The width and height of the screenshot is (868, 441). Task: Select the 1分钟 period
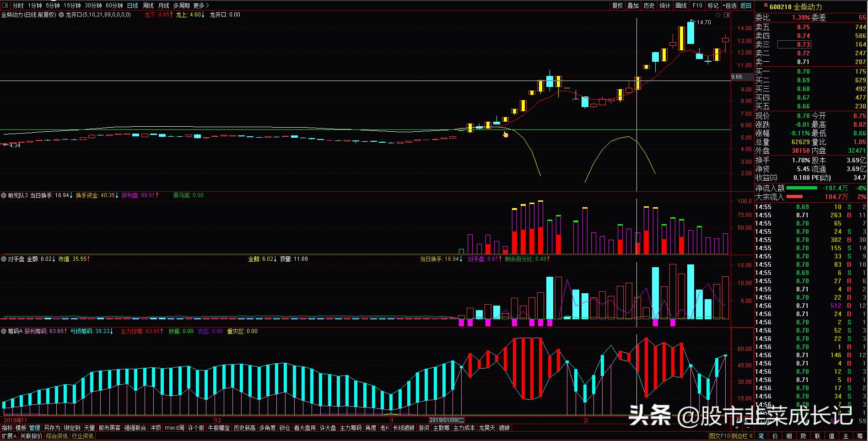coord(35,5)
